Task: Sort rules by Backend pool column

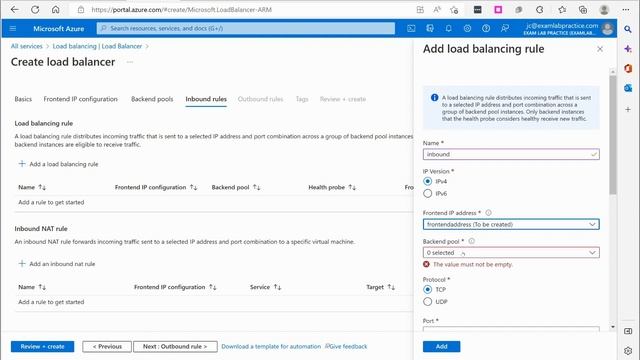Action: tap(236, 187)
